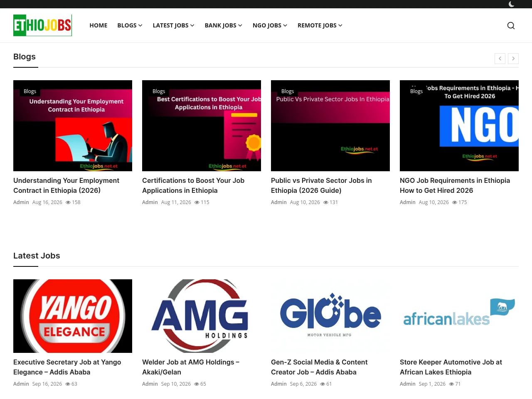Click Admin author under Public vs Private post
The height and width of the screenshot is (399, 532).
click(x=279, y=202)
